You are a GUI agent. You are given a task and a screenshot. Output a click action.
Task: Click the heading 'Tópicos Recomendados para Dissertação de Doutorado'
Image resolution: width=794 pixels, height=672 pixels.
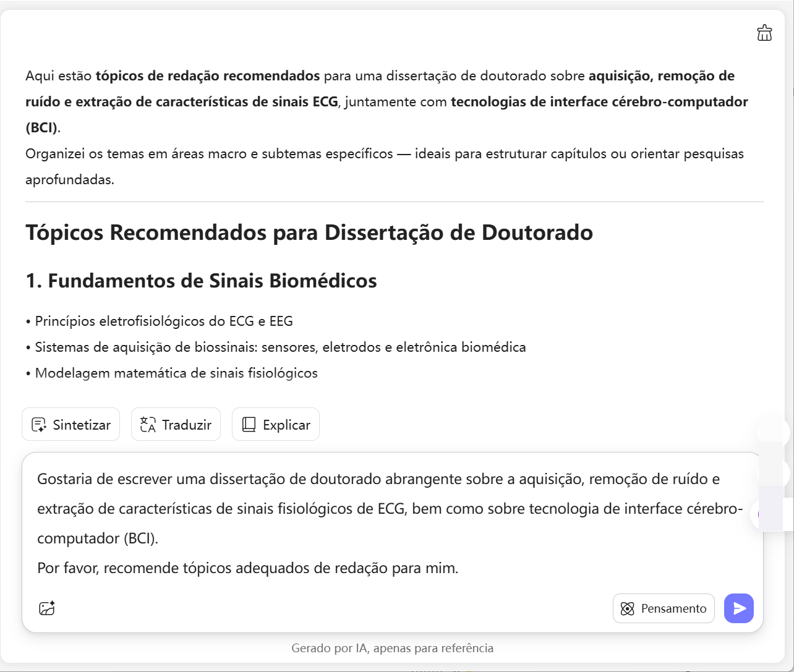(309, 232)
